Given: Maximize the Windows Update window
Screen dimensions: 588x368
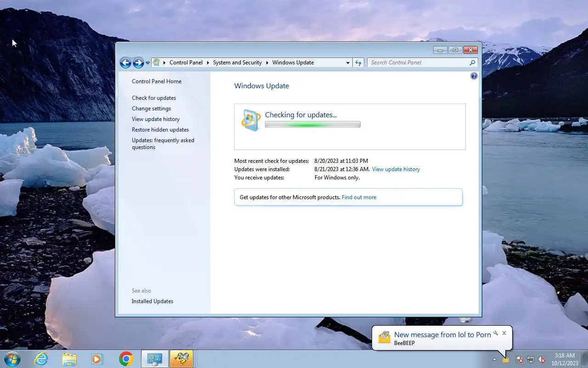Looking at the screenshot, I should 455,50.
